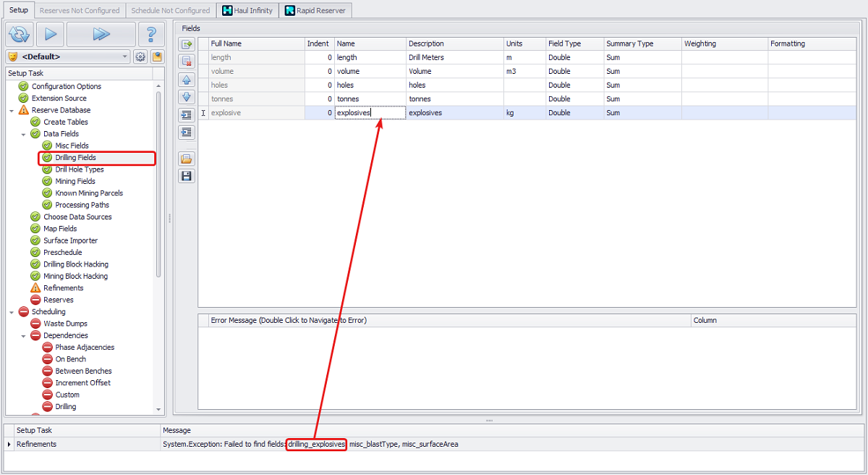Select Choose Data Sources task

[x=77, y=217]
